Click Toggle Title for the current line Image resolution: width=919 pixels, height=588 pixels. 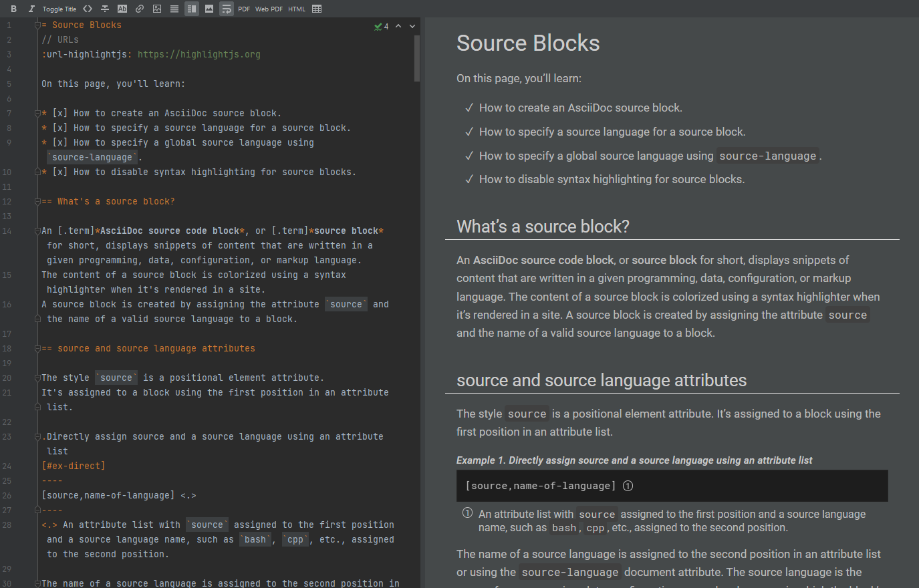[59, 9]
